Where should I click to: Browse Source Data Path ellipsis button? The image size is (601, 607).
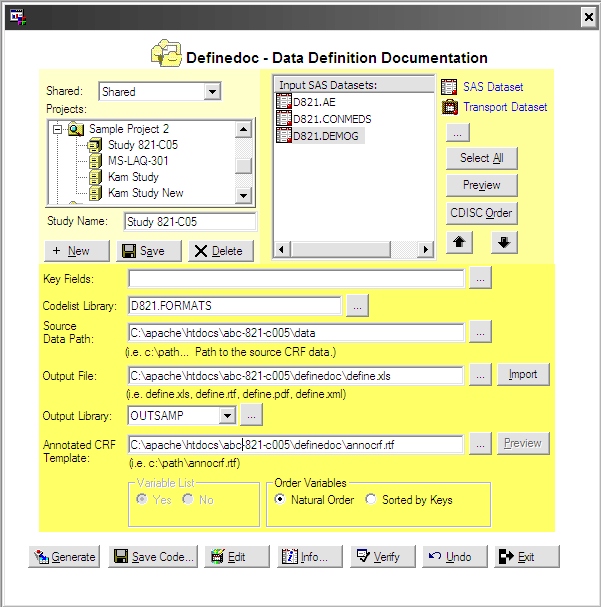(480, 332)
